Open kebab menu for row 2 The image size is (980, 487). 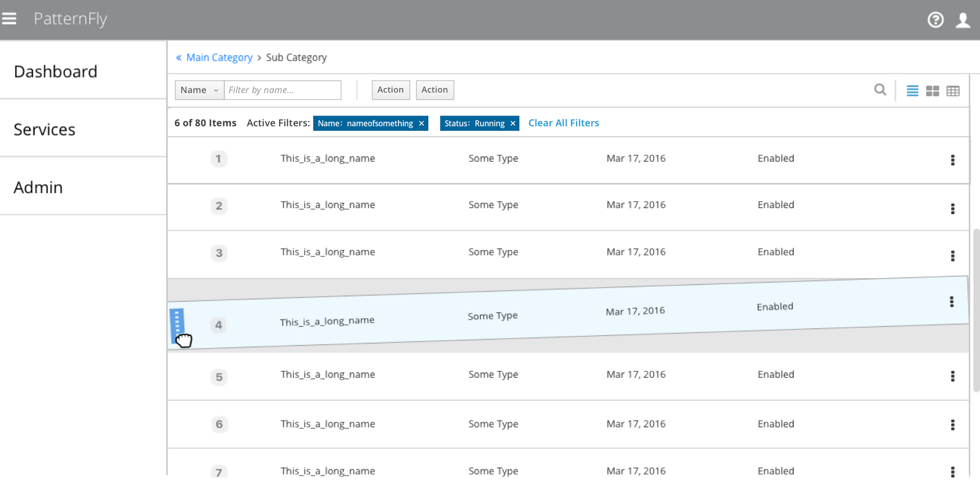(953, 209)
